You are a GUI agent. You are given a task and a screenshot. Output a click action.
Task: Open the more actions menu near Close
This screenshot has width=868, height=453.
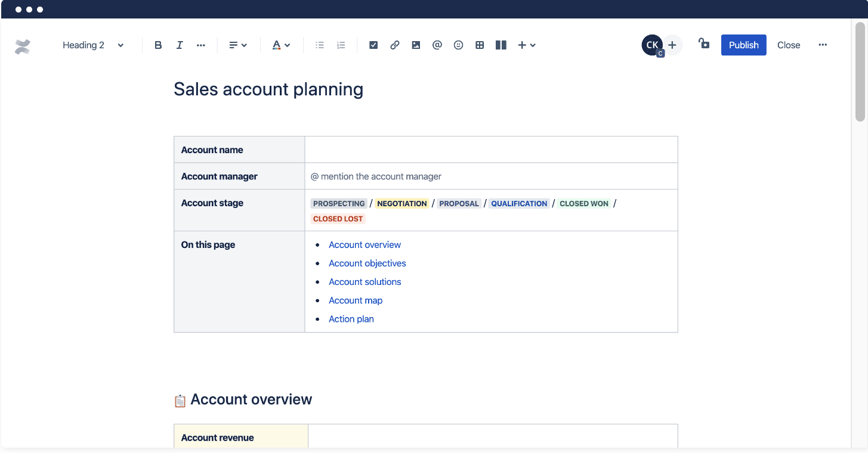coord(823,45)
